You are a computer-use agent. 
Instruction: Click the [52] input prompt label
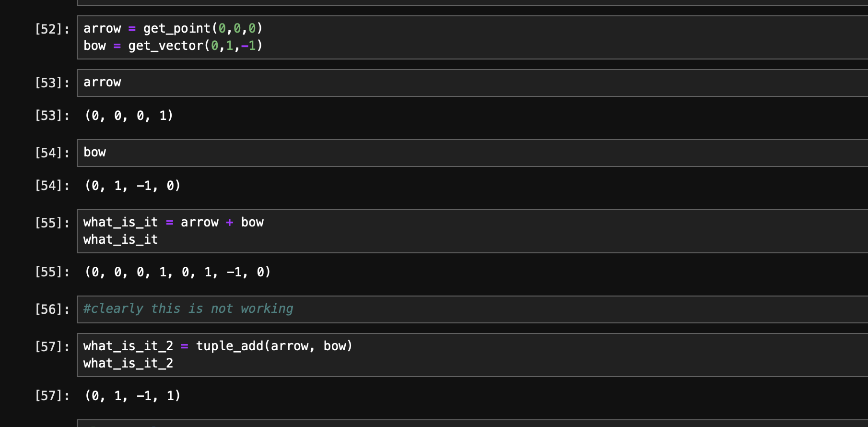tap(52, 29)
